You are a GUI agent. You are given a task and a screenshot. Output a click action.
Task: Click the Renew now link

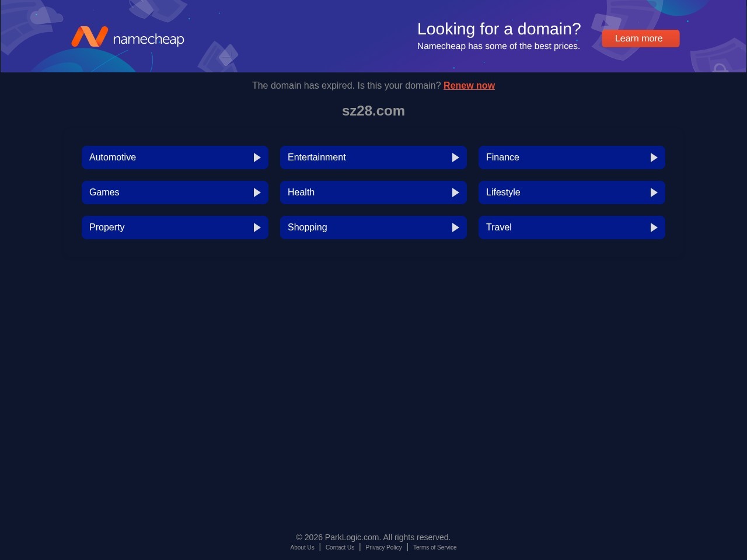click(x=469, y=86)
